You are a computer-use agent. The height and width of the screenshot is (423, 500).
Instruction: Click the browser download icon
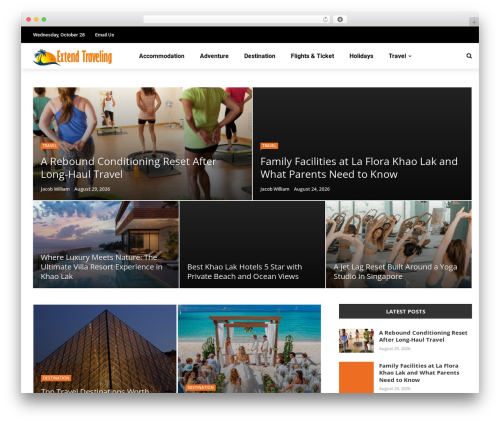pos(340,20)
